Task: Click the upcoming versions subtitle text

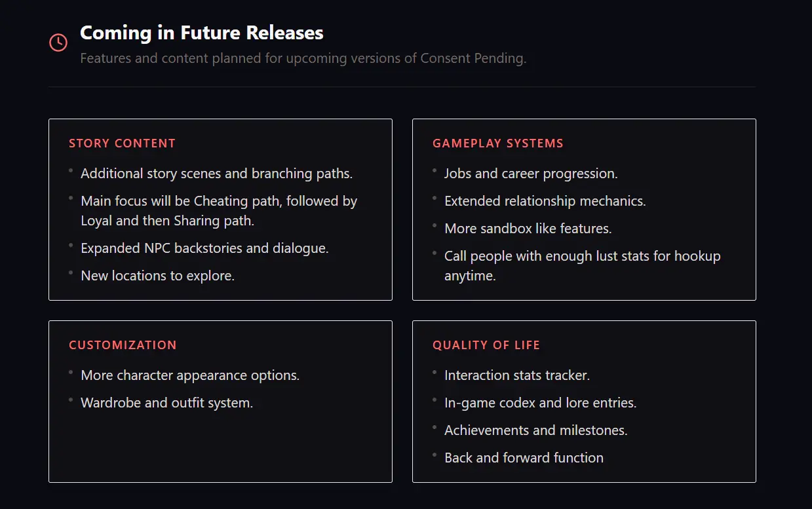Action: click(x=303, y=58)
